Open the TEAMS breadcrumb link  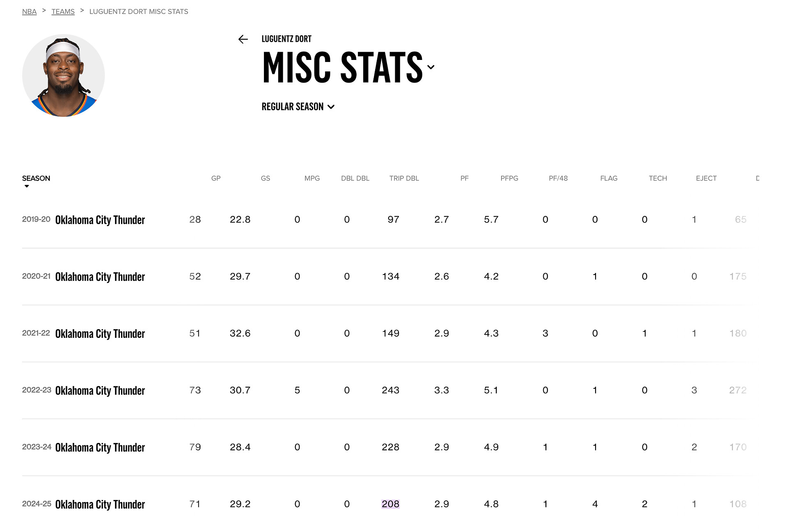point(63,11)
